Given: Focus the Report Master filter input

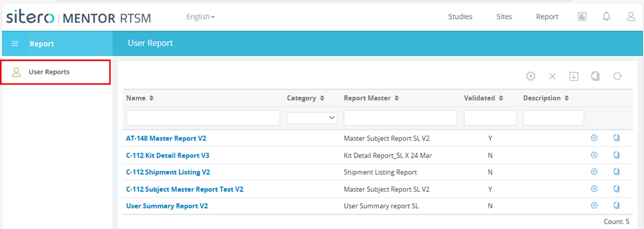Looking at the screenshot, I should point(400,118).
